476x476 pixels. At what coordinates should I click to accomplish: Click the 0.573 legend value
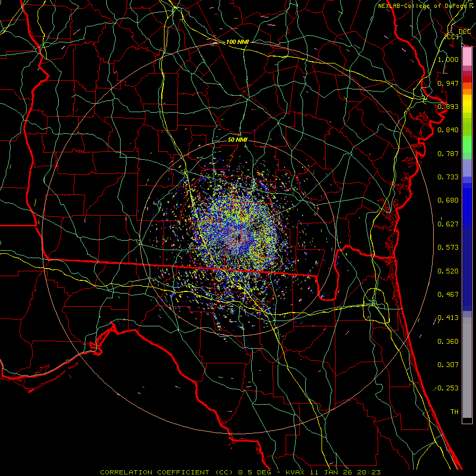click(x=448, y=248)
